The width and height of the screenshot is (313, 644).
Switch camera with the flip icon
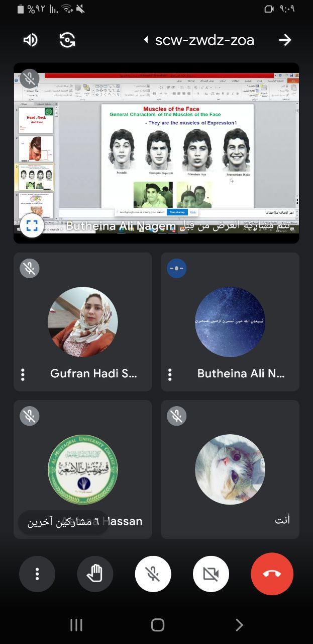click(67, 40)
